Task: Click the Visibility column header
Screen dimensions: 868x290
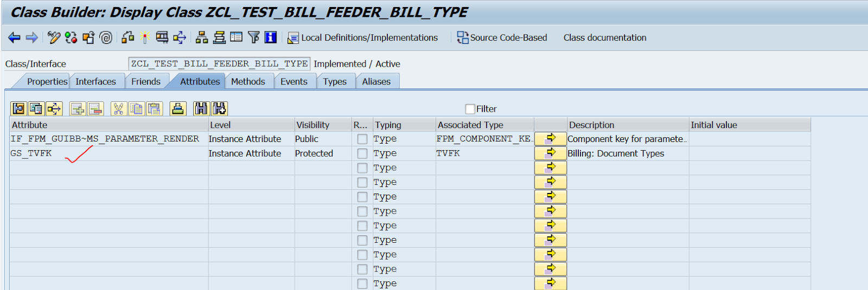Action: (323, 125)
